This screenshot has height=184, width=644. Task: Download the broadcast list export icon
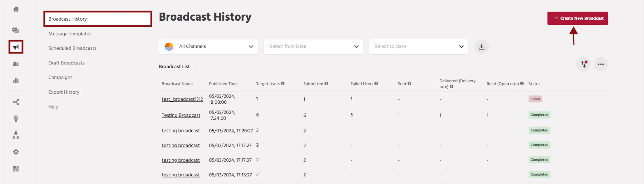(481, 47)
